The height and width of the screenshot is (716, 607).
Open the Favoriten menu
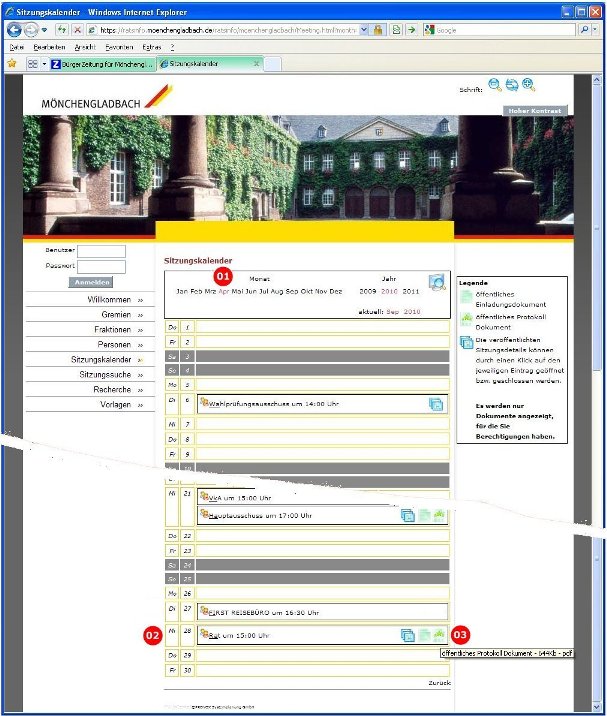119,47
